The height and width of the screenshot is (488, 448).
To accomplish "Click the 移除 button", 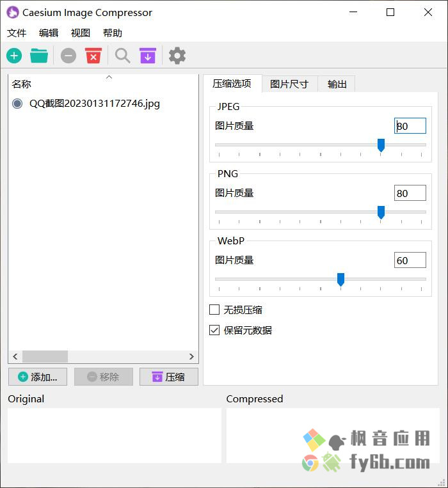I will (104, 377).
